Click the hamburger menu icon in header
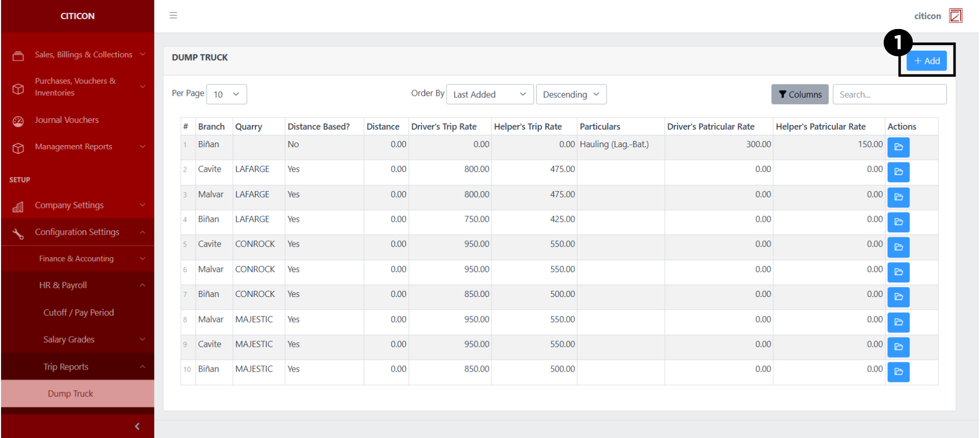Screen dimensions: 980x438 coord(174,16)
